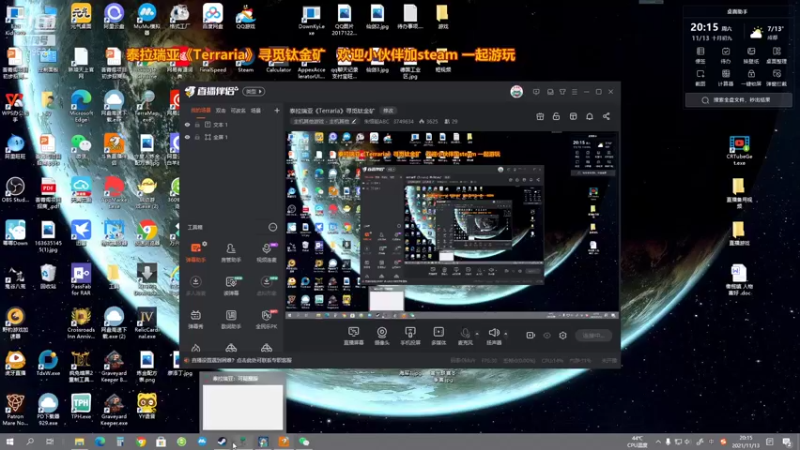
Task: Click start streaming button at bottom right
Action: pyautogui.click(x=593, y=335)
